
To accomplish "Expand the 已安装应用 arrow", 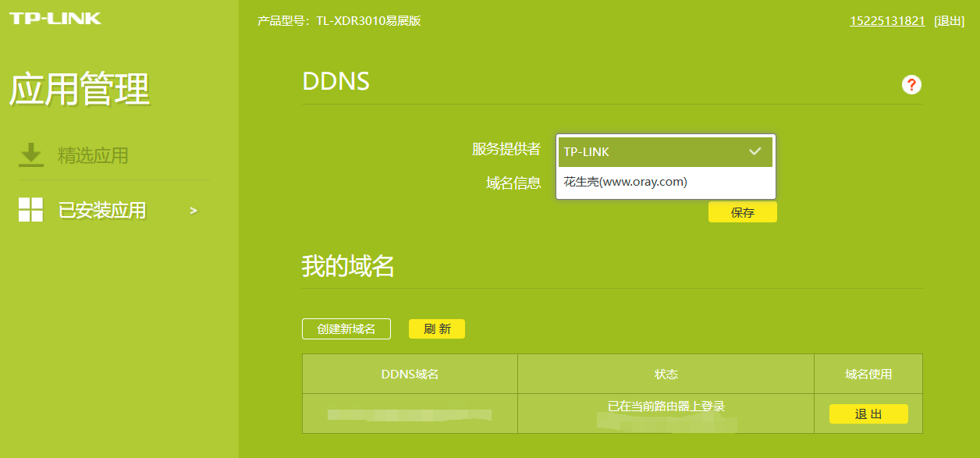I will [x=194, y=211].
